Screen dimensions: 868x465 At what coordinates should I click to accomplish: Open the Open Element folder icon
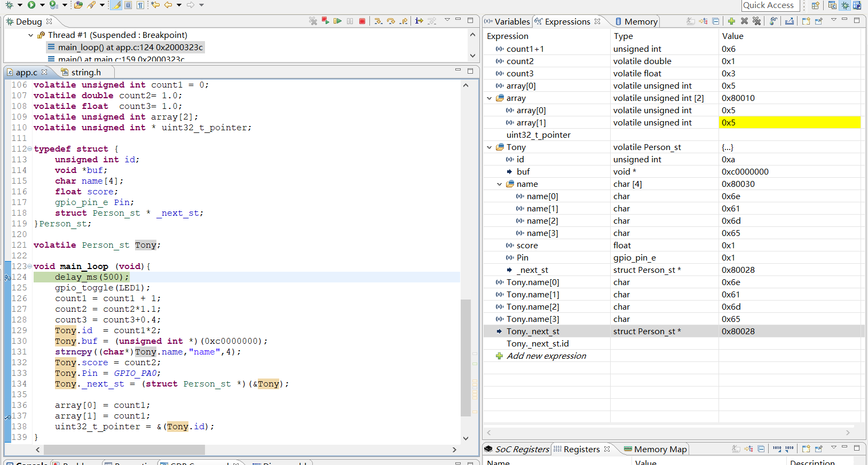(x=78, y=5)
